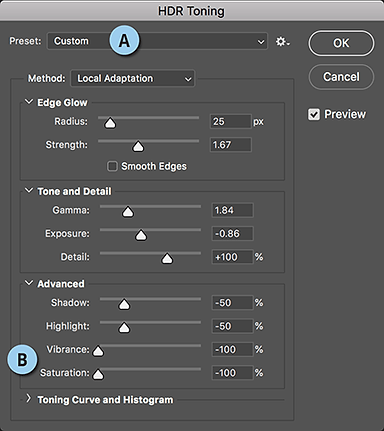Uncheck the Preview checkbox
Image resolution: width=384 pixels, height=431 pixels.
pyautogui.click(x=314, y=114)
